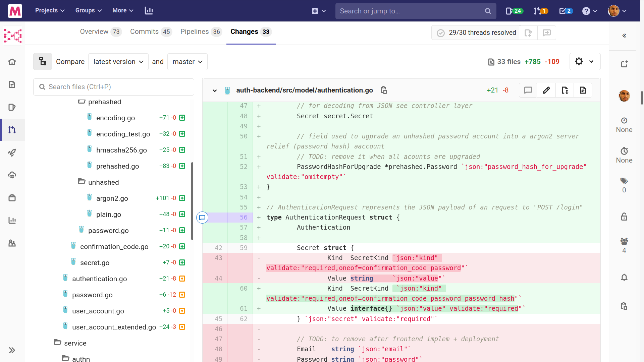The width and height of the screenshot is (644, 362).
Task: Click the view file icon on authentication.go
Action: click(583, 90)
